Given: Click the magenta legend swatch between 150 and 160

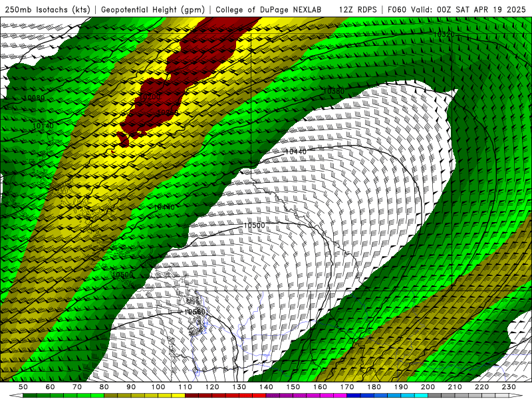Looking at the screenshot, I should (x=307, y=396).
